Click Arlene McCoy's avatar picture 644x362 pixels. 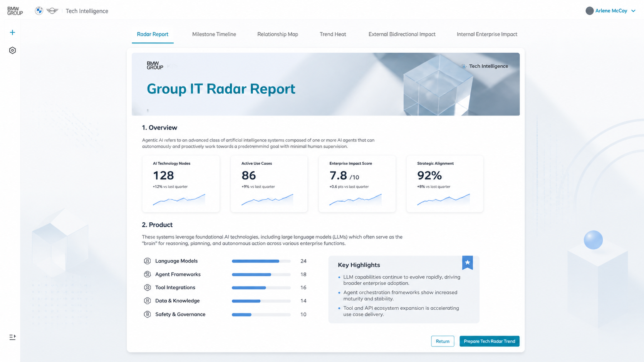tap(589, 11)
